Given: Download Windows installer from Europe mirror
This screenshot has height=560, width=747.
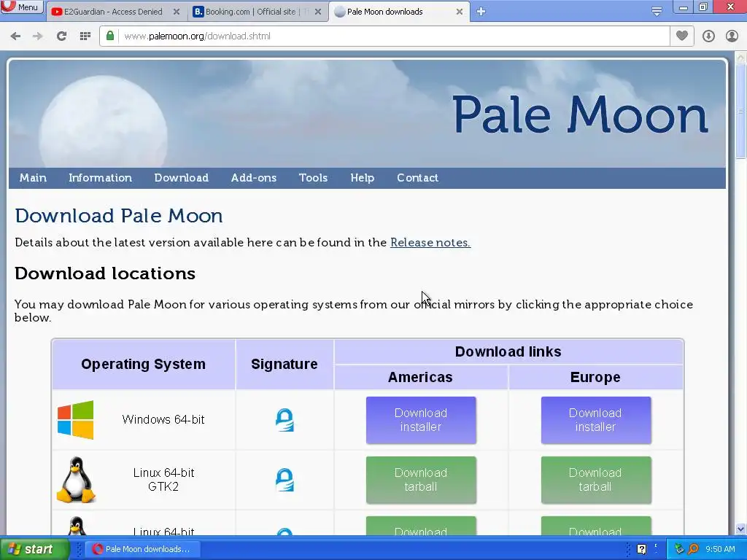Looking at the screenshot, I should coord(595,420).
